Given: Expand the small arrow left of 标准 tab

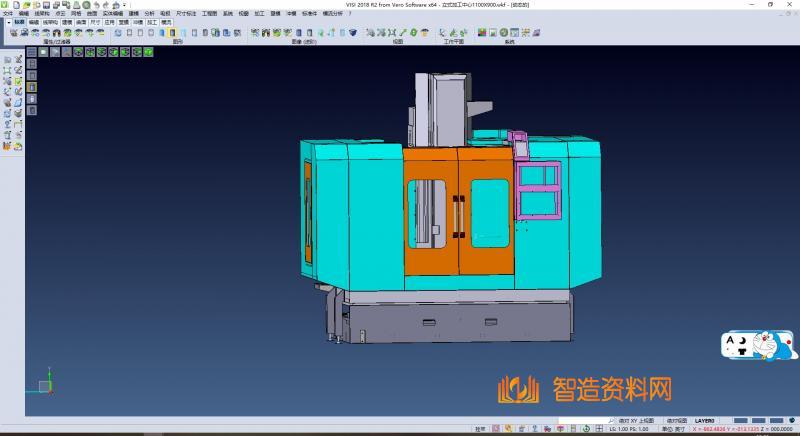Looking at the screenshot, I should tap(7, 20).
